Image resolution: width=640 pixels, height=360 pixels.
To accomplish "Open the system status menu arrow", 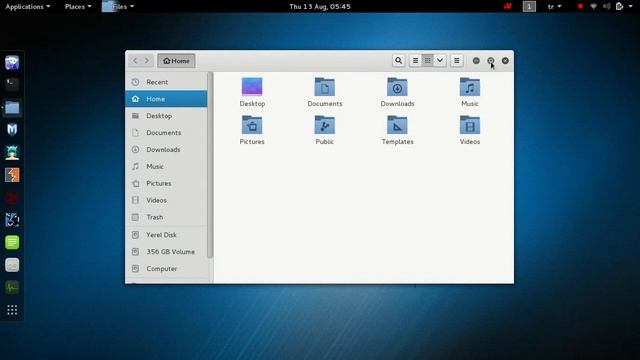I will click(630, 7).
